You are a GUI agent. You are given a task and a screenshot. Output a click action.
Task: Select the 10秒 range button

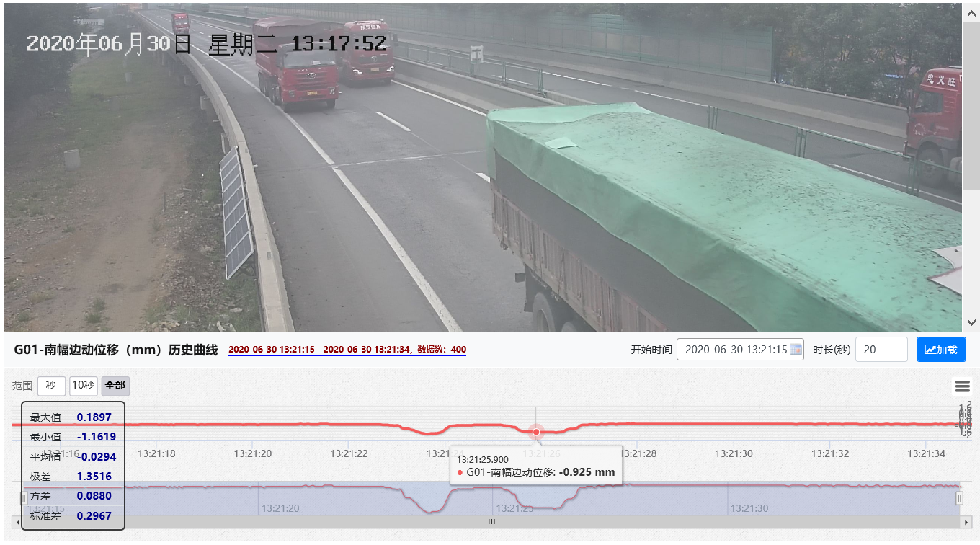click(x=84, y=386)
